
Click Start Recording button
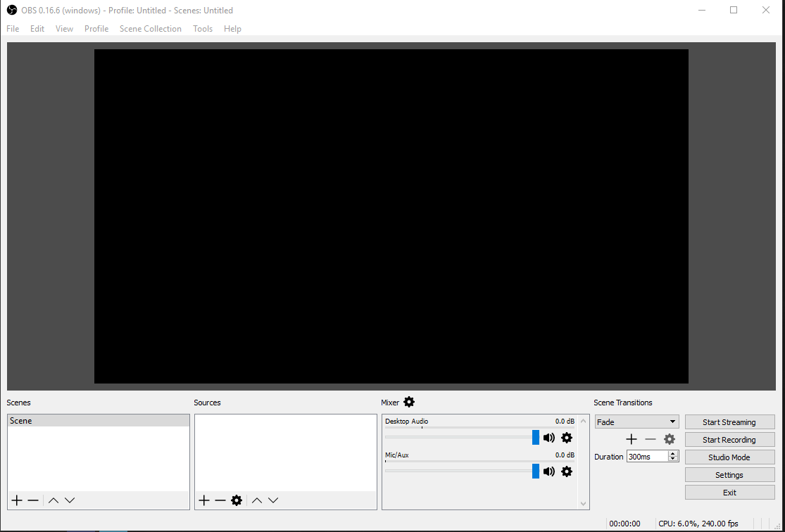[x=729, y=440]
